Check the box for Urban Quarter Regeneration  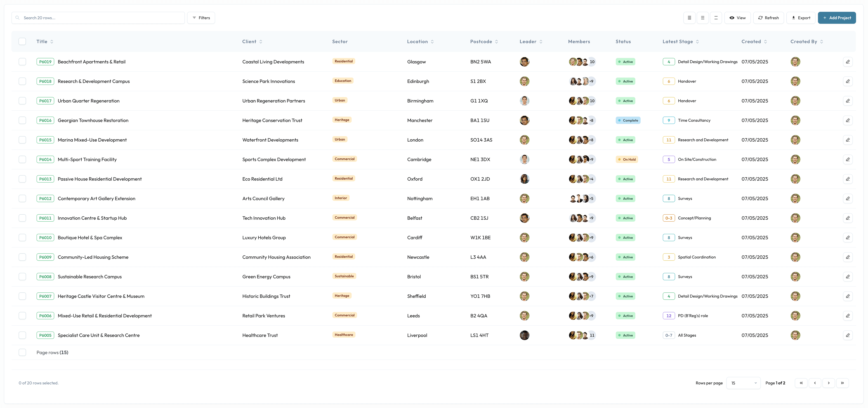tap(22, 101)
